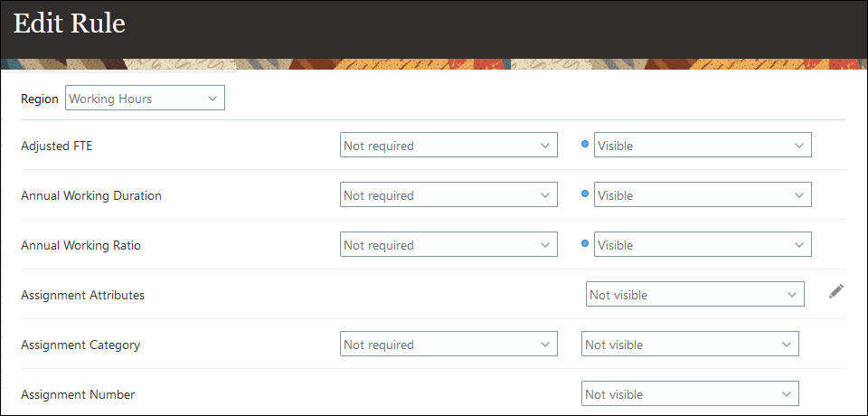The height and width of the screenshot is (416, 868).
Task: Open Annual Working Ratio required dropdown
Action: pos(448,245)
